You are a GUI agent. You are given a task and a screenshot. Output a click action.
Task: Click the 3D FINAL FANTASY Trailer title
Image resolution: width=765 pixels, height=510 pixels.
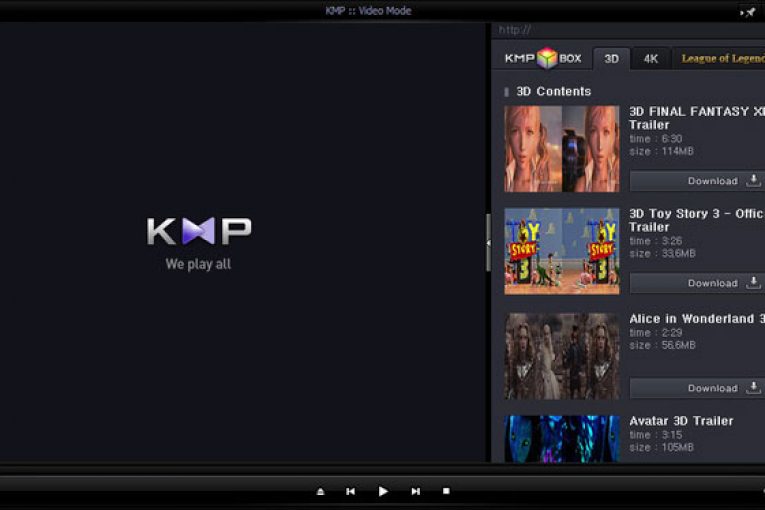tap(697, 118)
